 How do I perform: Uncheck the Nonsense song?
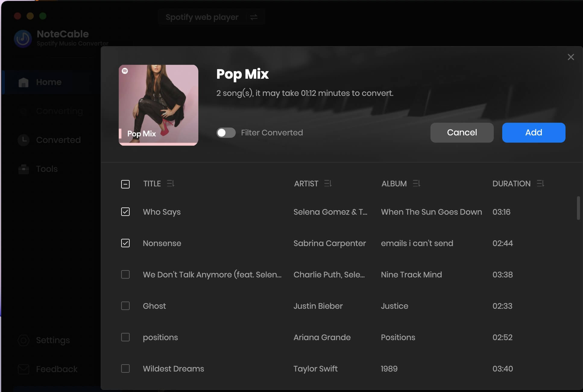125,243
